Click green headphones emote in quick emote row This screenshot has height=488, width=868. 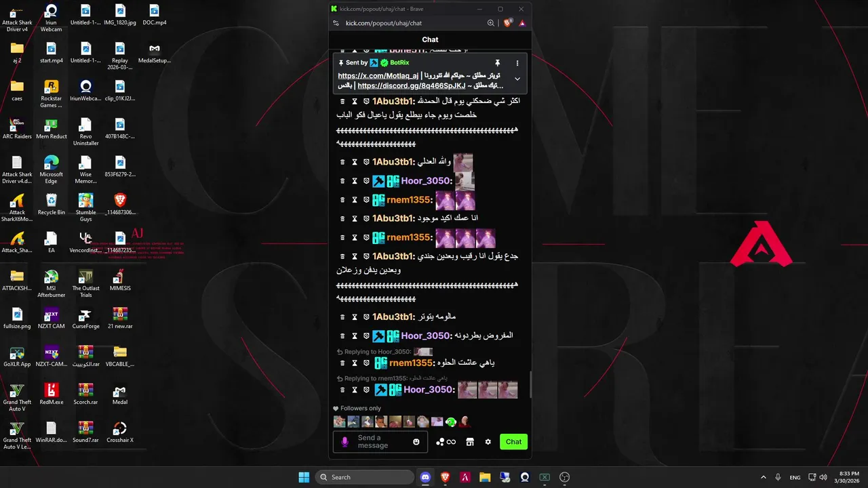(x=451, y=422)
